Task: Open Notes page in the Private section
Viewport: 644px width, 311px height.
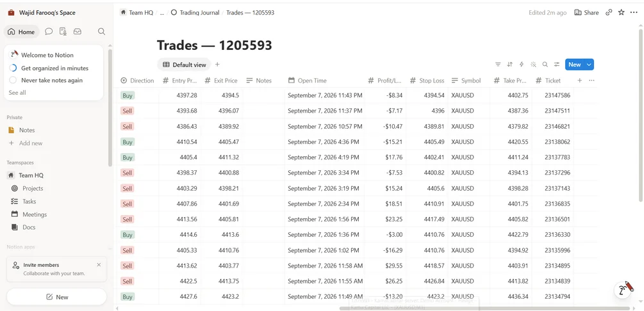Action: [x=27, y=130]
